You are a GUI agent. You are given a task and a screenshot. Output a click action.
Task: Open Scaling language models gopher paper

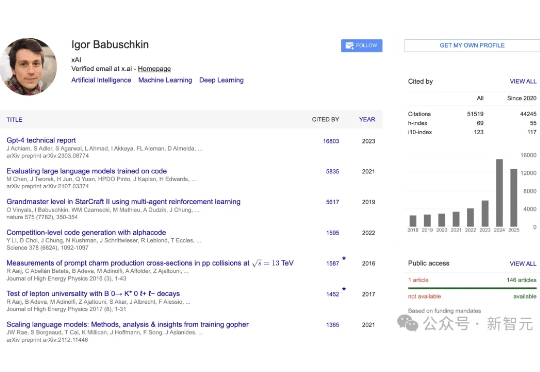click(x=127, y=324)
